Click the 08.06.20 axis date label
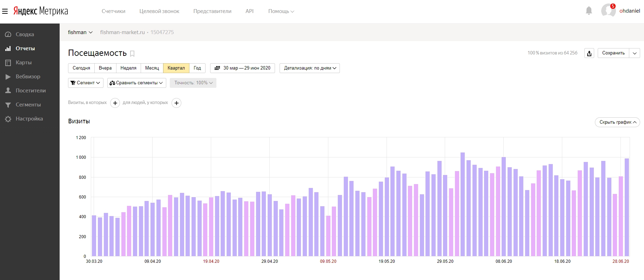 pyautogui.click(x=504, y=261)
